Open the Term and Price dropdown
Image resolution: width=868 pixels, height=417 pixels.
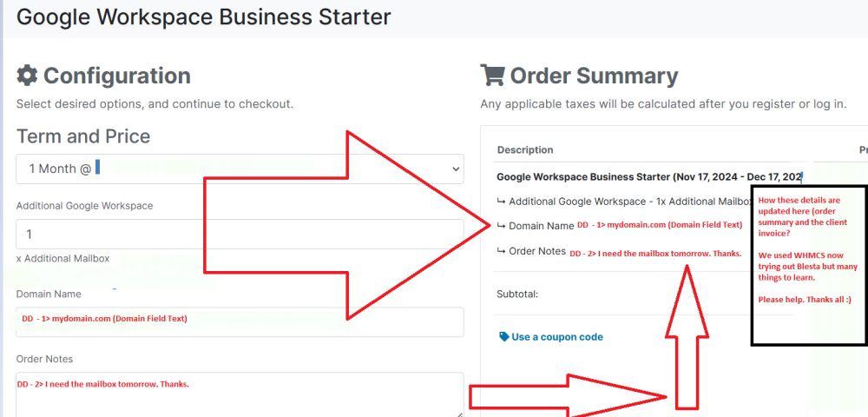click(240, 169)
